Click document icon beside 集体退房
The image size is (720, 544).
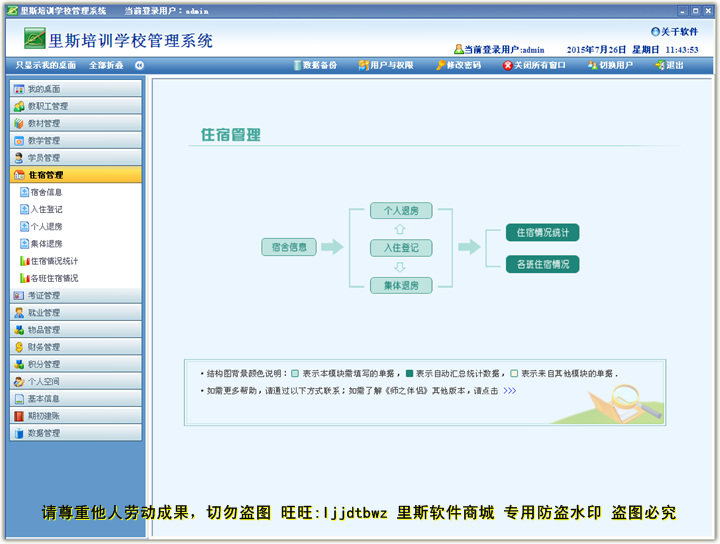(25, 244)
